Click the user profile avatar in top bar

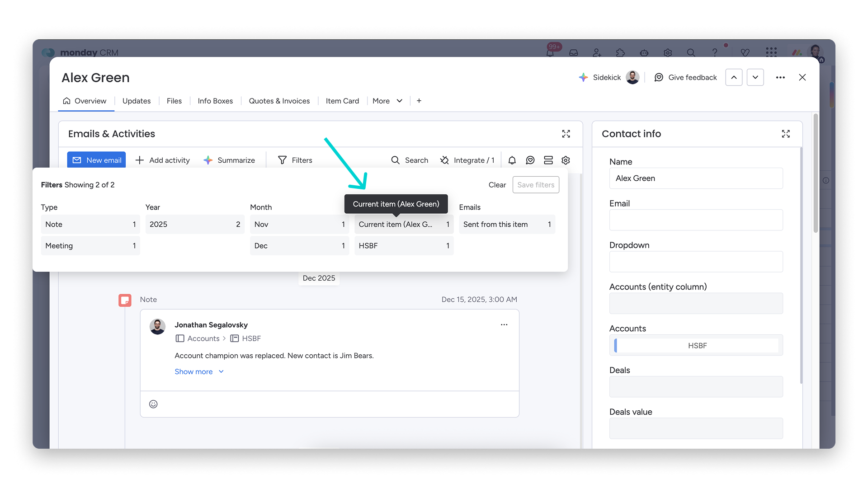(x=816, y=51)
